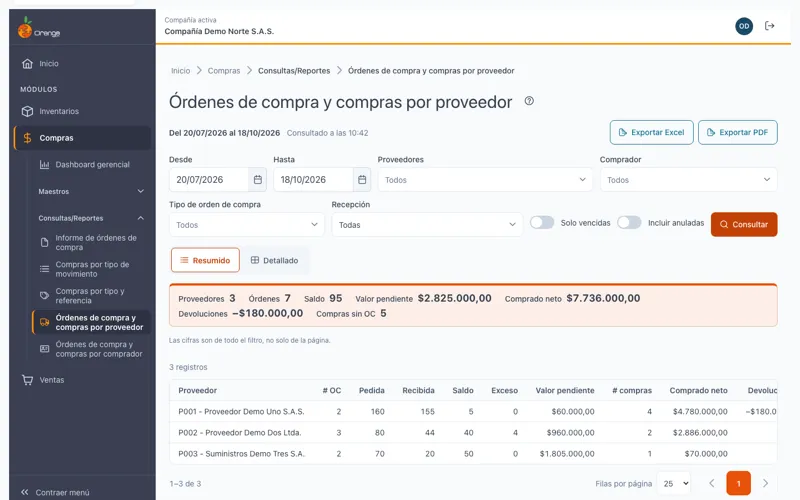Viewport: 800px width, 500px height.
Task: Collapse the Consultas/Reportes submenu
Action: (x=91, y=218)
